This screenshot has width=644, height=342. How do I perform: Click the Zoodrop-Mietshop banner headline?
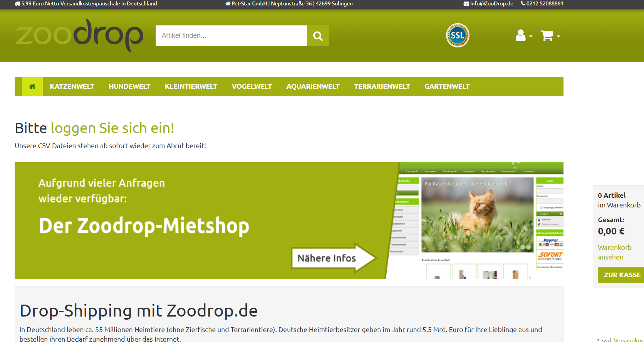144,226
